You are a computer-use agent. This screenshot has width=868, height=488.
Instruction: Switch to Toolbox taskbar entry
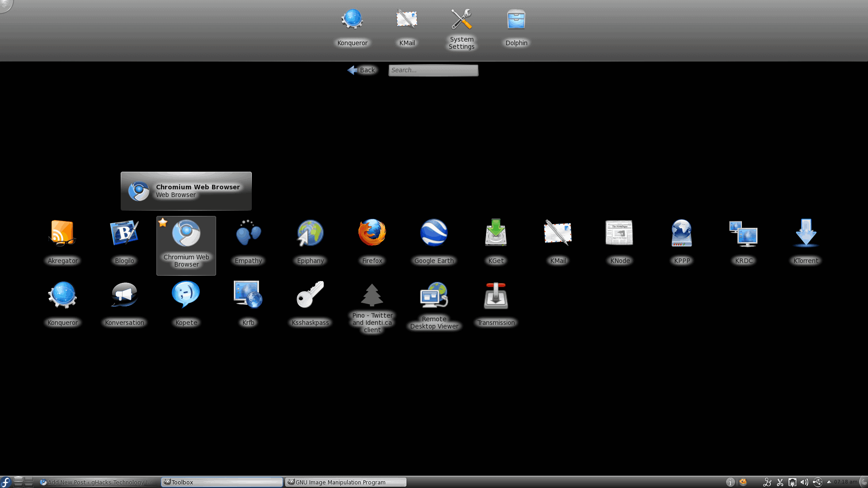222,482
